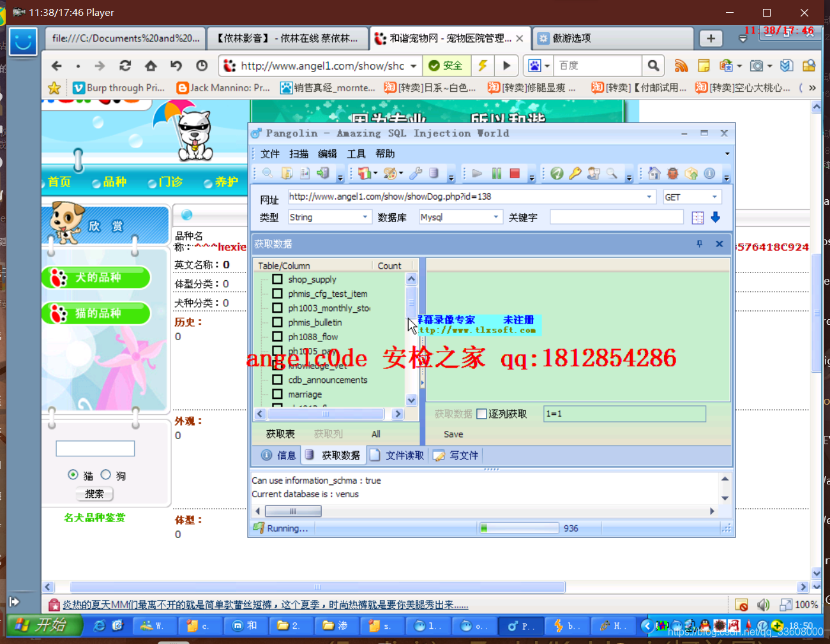Image resolution: width=830 pixels, height=644 pixels.
Task: Open the dropdown arrow beside the bar chart icon
Action: [x=375, y=173]
